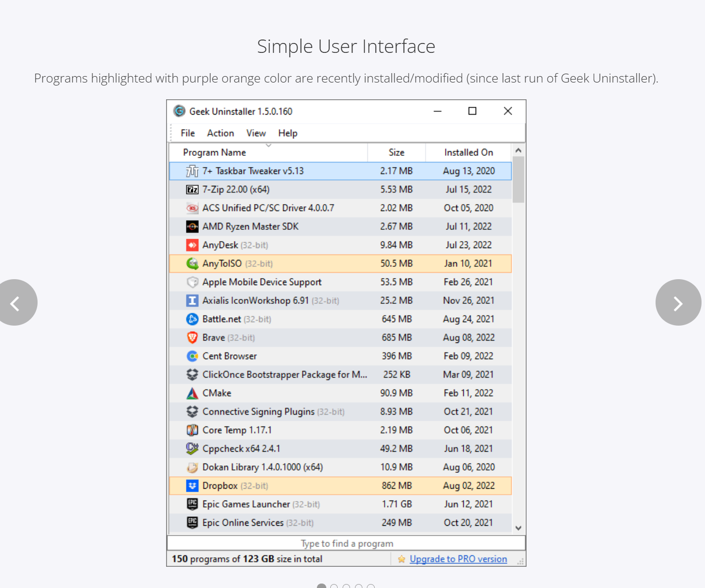Open the File menu
Image resolution: width=705 pixels, height=588 pixels.
tap(188, 133)
